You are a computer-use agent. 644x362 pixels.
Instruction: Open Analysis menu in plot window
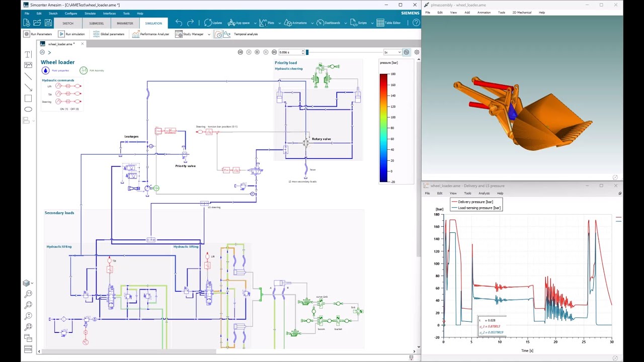tap(484, 193)
